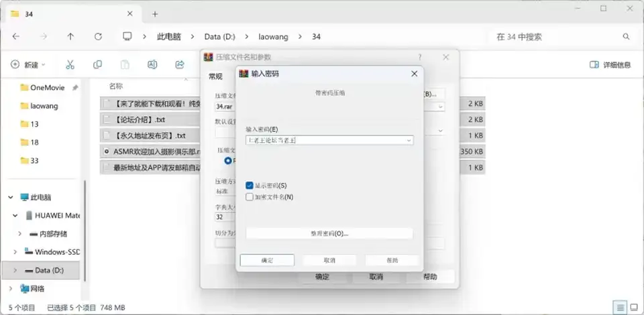Click the 此电脑 breadcrumb in address bar

point(169,36)
